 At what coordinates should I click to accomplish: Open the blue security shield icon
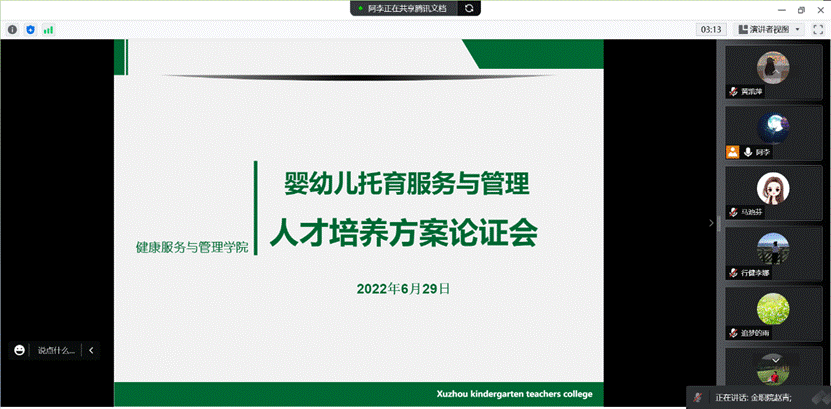pos(30,30)
